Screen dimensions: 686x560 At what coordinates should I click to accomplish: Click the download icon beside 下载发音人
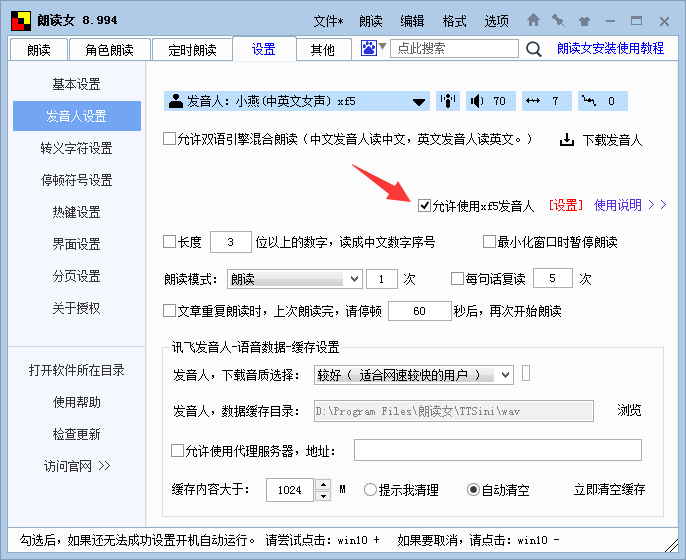pos(567,140)
